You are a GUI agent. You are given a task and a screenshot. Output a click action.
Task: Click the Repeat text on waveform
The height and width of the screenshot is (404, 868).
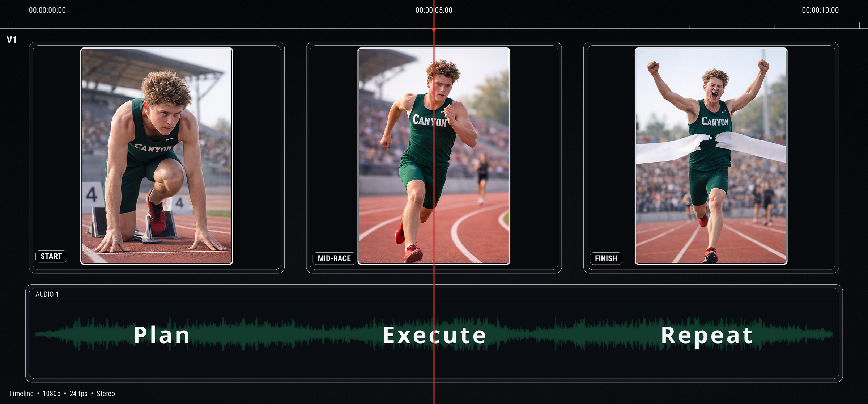click(706, 335)
